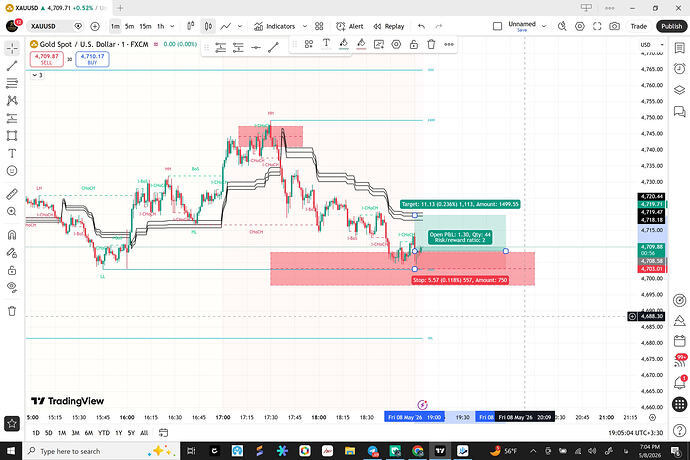Image resolution: width=690 pixels, height=460 pixels.
Task: Toggle stay in drawing mode
Action: point(12,253)
